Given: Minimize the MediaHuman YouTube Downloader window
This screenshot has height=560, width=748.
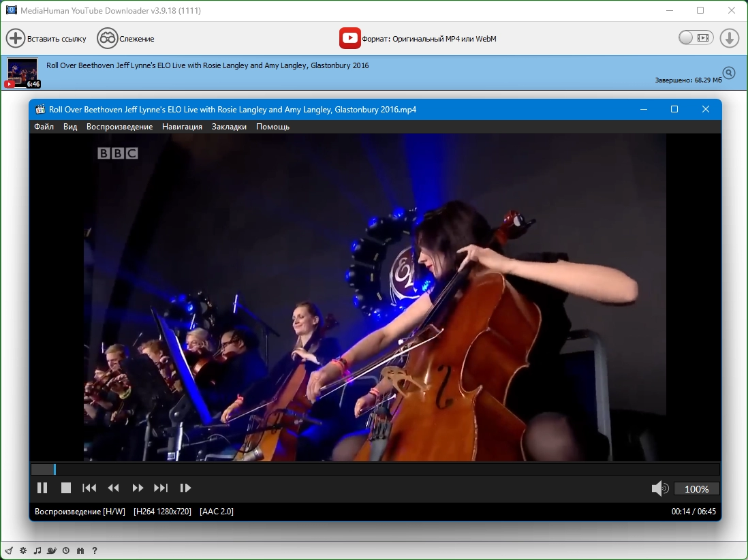Looking at the screenshot, I should click(669, 10).
